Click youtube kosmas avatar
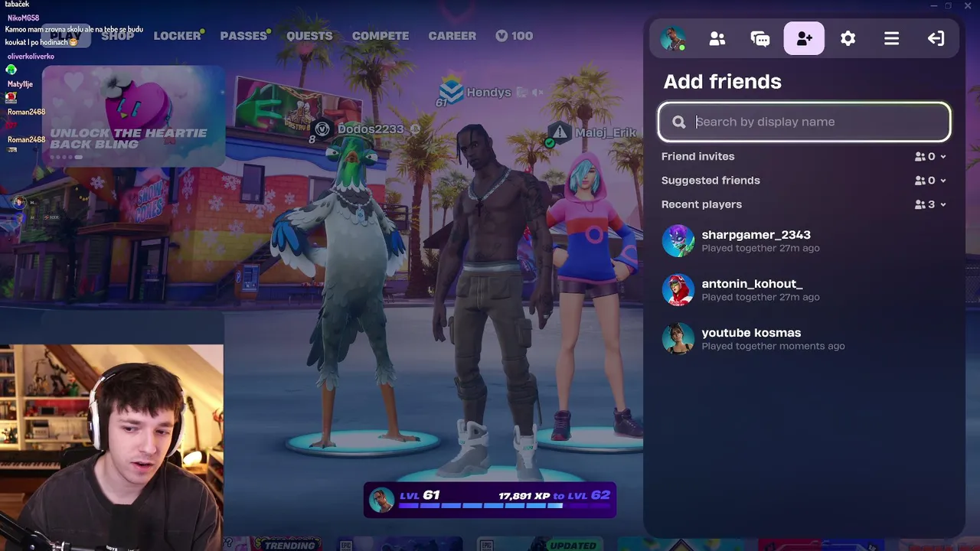 pyautogui.click(x=678, y=338)
